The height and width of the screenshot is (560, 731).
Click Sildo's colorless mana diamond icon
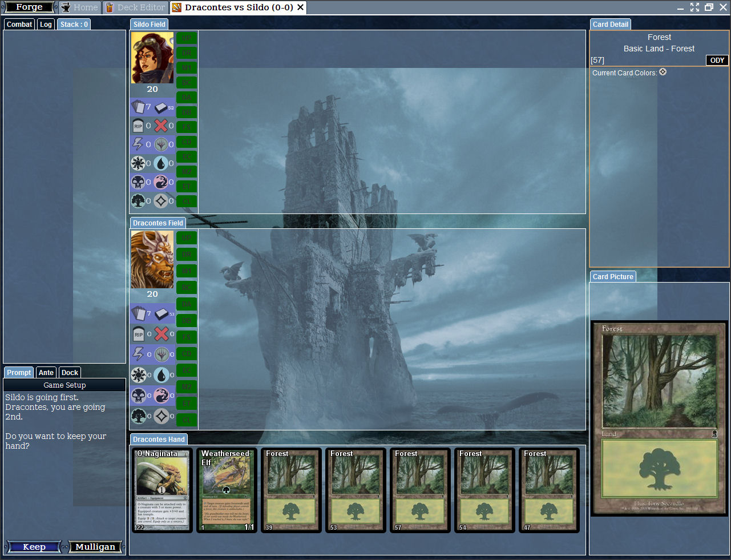pyautogui.click(x=161, y=201)
